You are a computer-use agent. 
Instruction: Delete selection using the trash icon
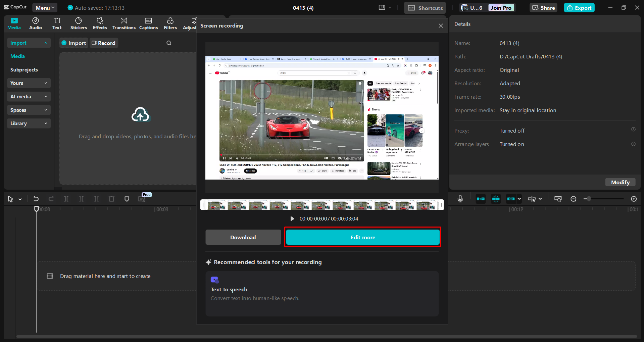tap(111, 199)
